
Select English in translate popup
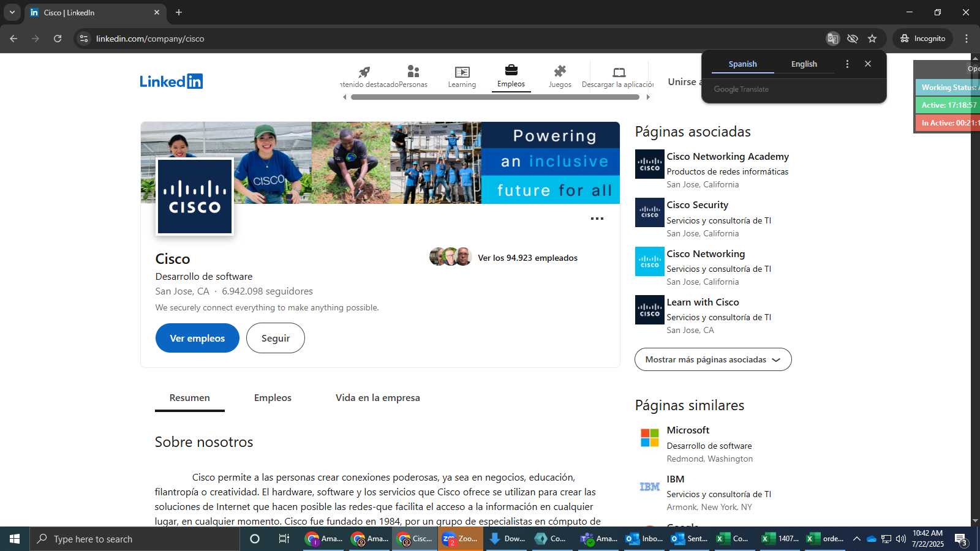pos(804,64)
